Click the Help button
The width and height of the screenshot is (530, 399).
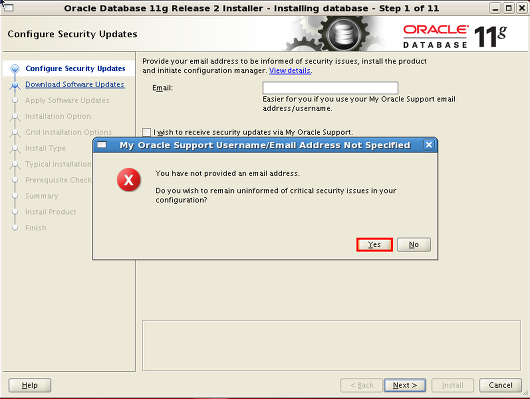[x=30, y=385]
